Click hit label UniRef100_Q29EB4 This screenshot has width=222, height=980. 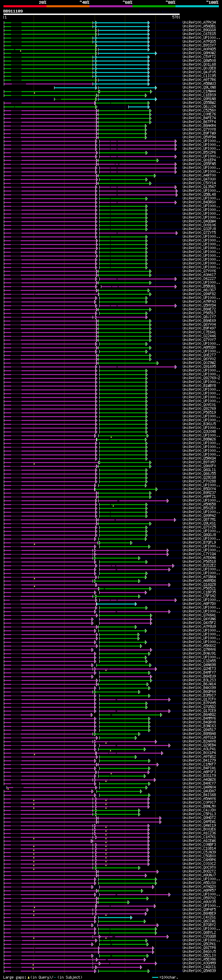point(199,745)
